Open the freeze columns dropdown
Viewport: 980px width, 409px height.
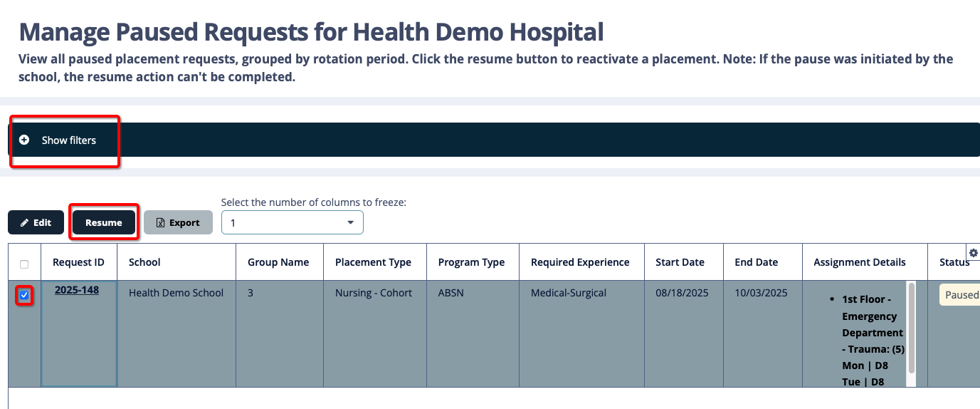[293, 222]
